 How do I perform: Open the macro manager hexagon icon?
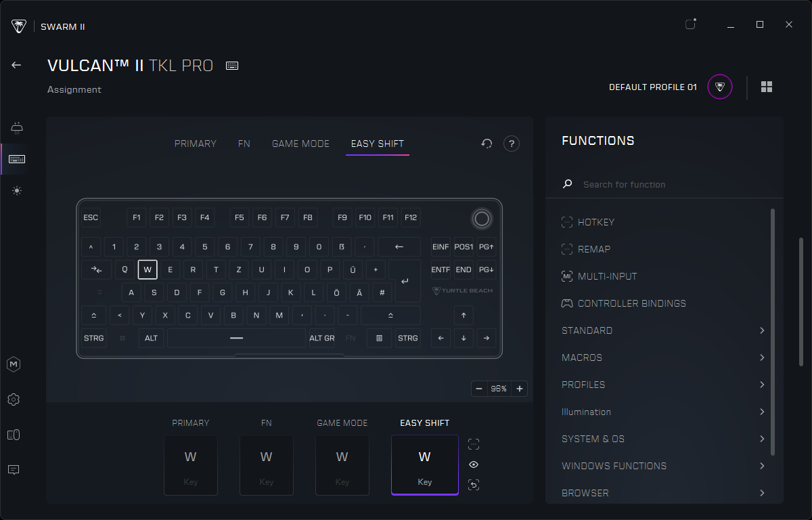click(14, 364)
